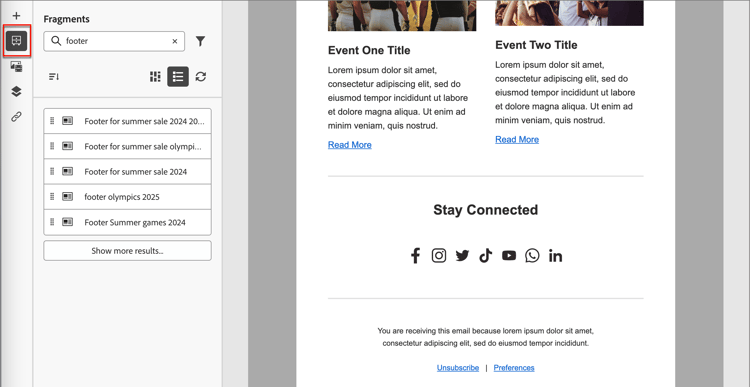Switch fragments to list view
Viewport: 750px width, 387px height.
click(178, 77)
